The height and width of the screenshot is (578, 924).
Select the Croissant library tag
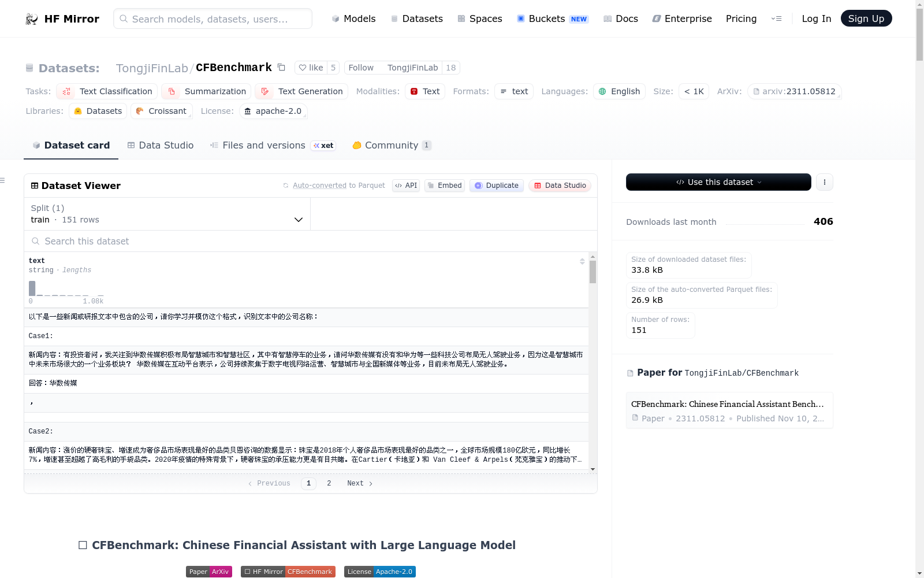161,111
